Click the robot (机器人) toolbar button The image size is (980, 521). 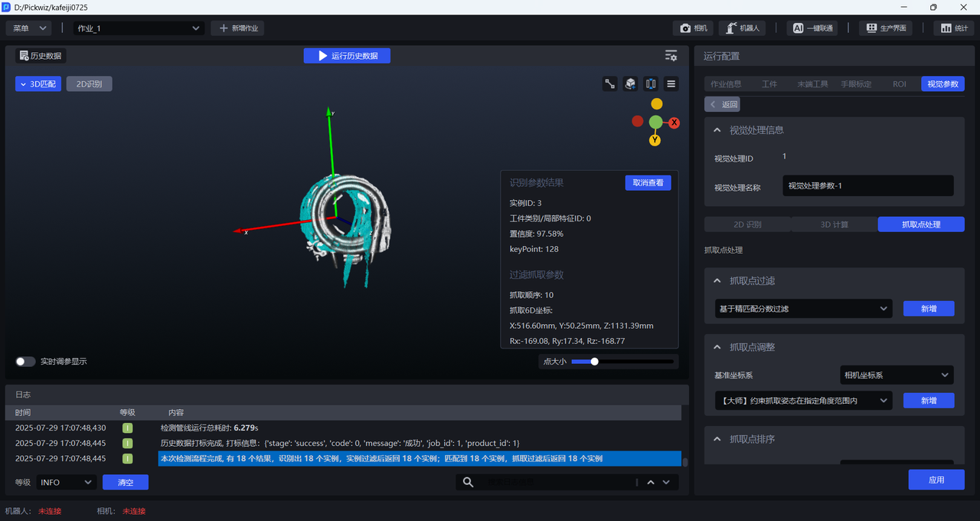click(743, 28)
